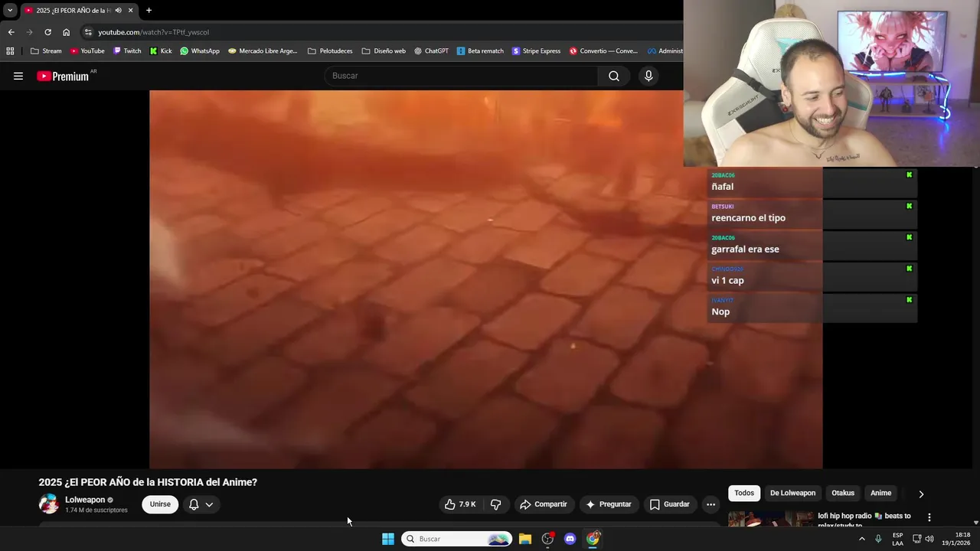Select the Todos filter chip

(744, 493)
